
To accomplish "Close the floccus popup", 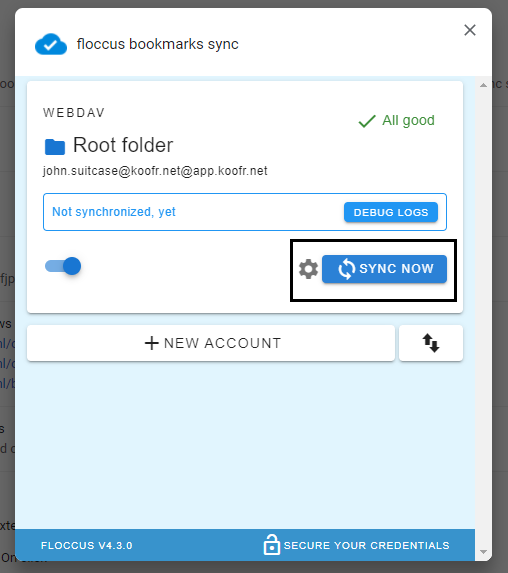I will pos(470,30).
